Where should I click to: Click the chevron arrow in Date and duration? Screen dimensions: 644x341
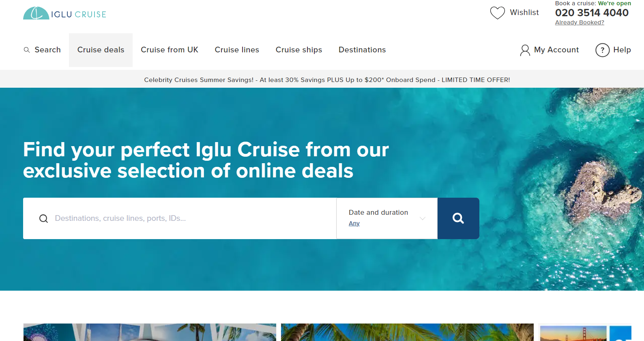423,218
